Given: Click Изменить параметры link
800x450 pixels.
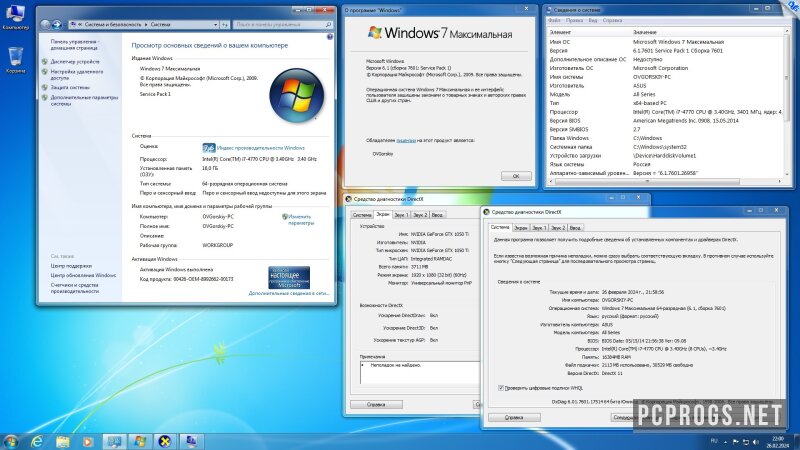Looking at the screenshot, I should click(301, 220).
